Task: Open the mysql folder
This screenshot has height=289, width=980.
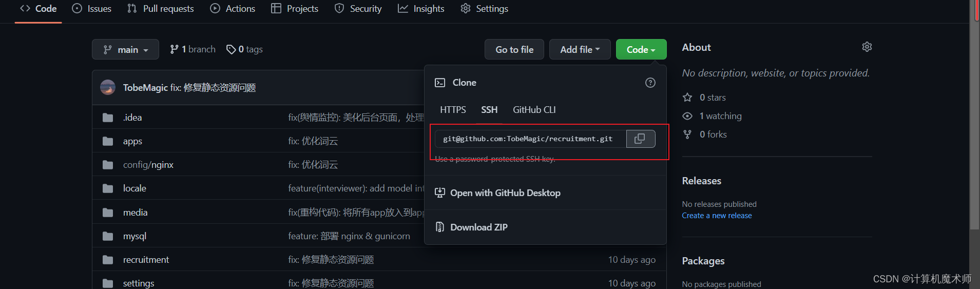Action: (x=134, y=236)
